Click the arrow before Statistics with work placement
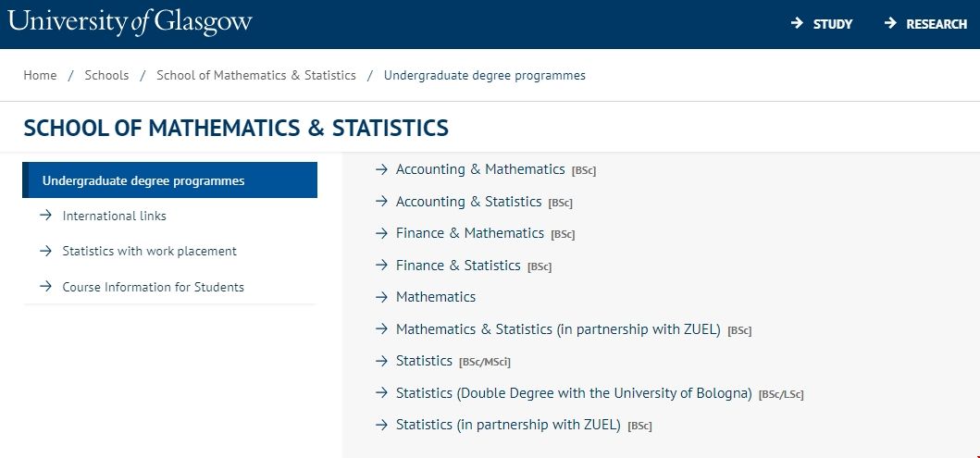This screenshot has height=458, width=980. [x=44, y=251]
